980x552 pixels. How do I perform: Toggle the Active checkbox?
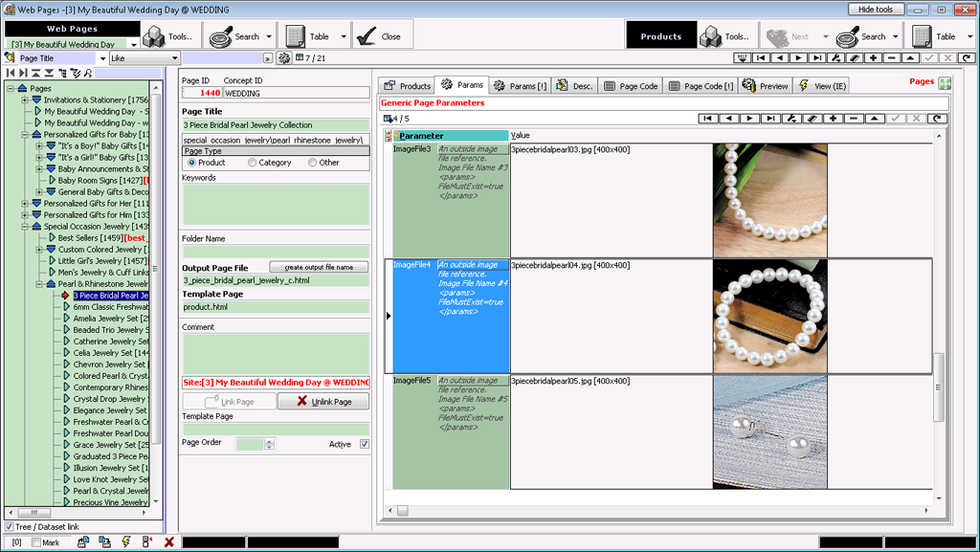[365, 444]
